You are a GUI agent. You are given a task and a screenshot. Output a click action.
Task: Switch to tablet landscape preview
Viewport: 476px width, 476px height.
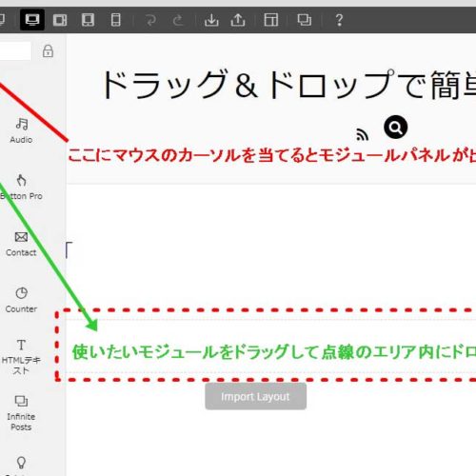pos(60,20)
